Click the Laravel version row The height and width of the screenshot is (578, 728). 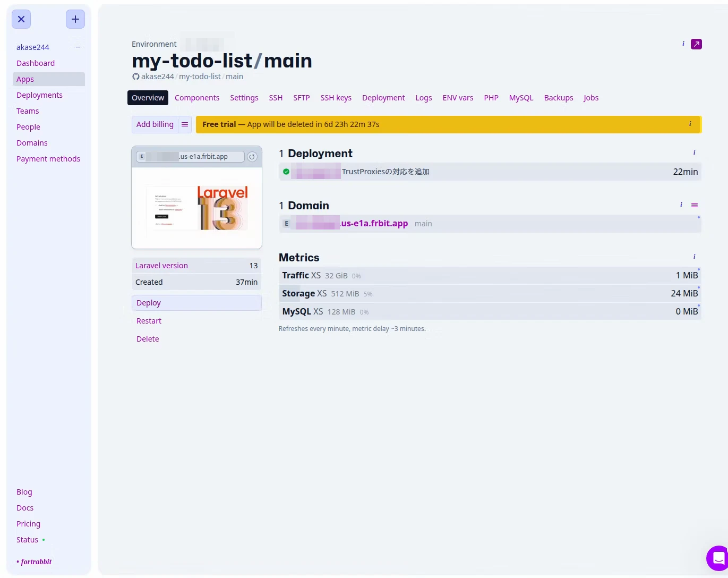click(x=196, y=266)
